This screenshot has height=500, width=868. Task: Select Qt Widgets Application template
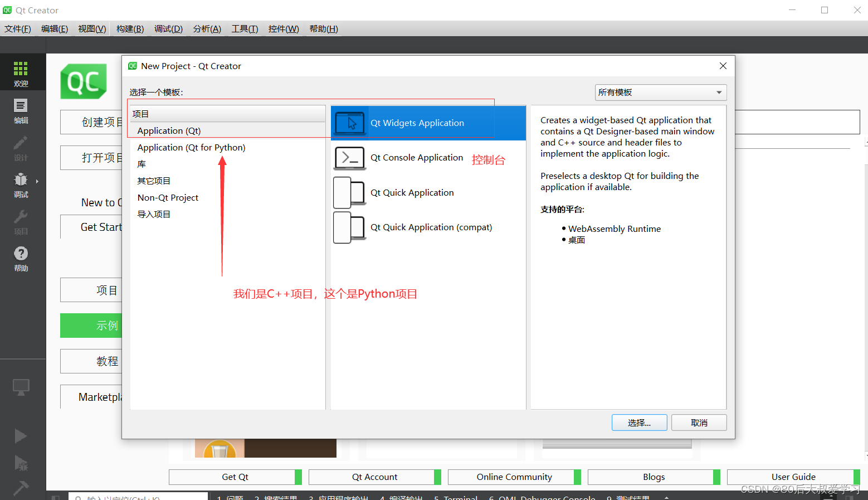pos(428,123)
